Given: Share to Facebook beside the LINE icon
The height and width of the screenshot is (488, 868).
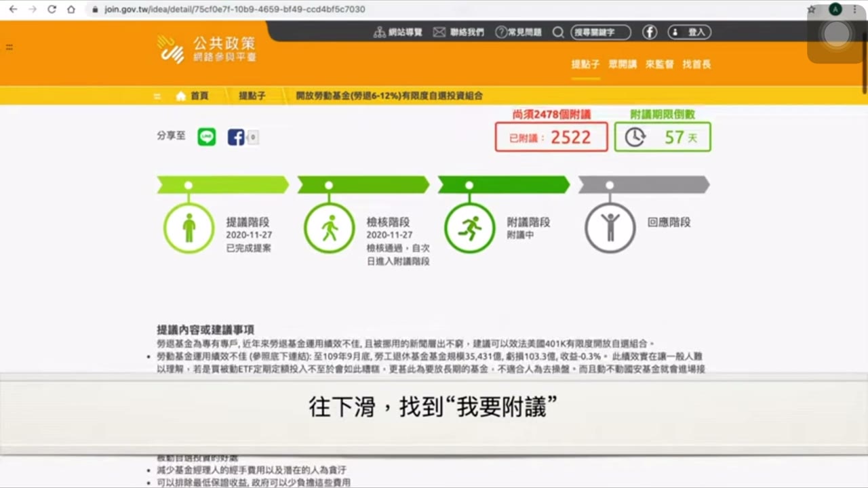Looking at the screenshot, I should [236, 137].
